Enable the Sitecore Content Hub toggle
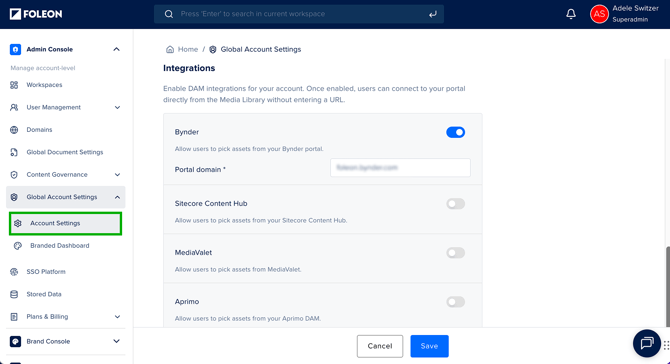The width and height of the screenshot is (670, 364). click(455, 204)
